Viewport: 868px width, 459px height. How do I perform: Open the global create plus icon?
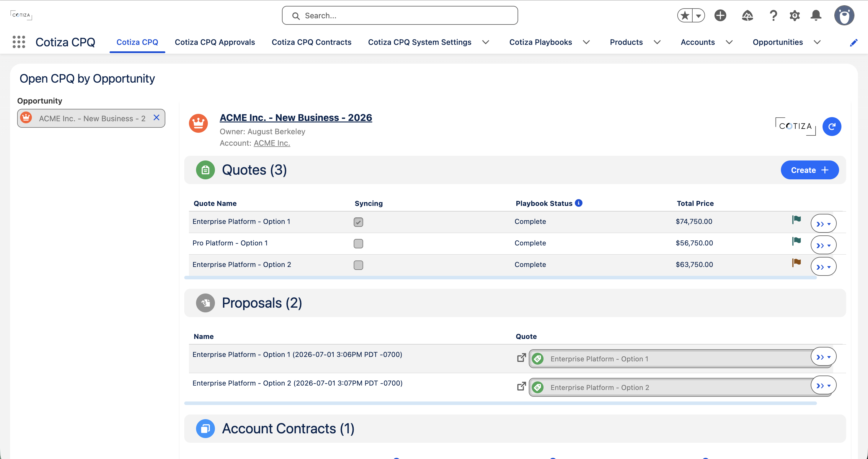(x=720, y=16)
